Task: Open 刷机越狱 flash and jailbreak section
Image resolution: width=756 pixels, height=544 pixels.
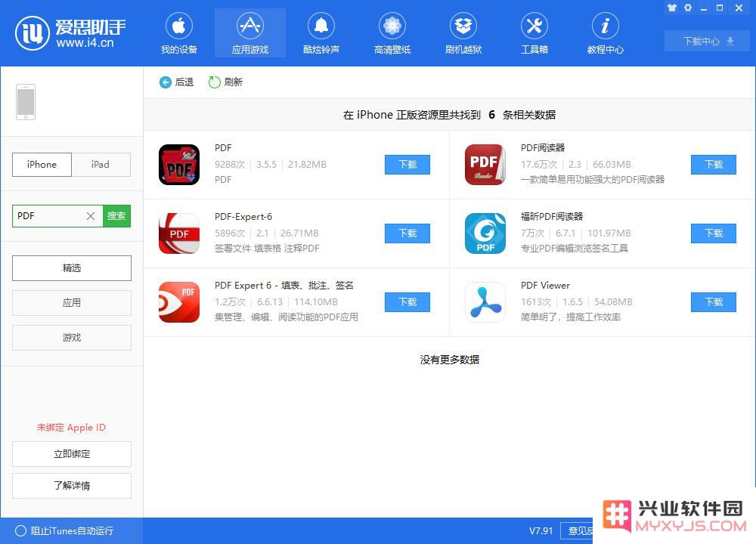Action: click(463, 33)
